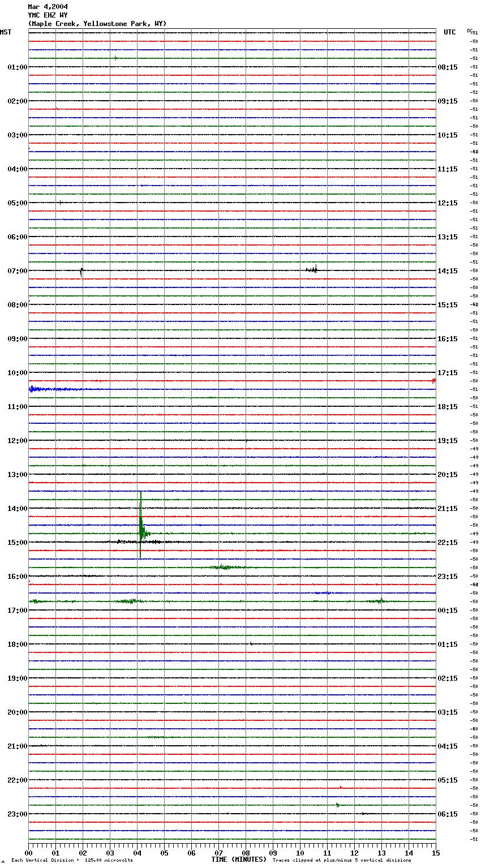The width and height of the screenshot is (481, 868).
Task: Click the black seismic burst on 07:00 trace near minute 10.5
Action: pyautogui.click(x=312, y=270)
